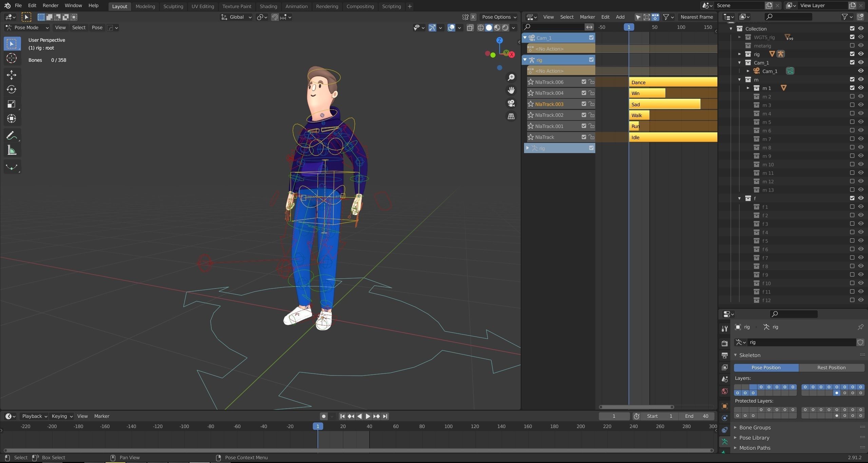Hide the f collection with eye icon

pyautogui.click(x=861, y=198)
